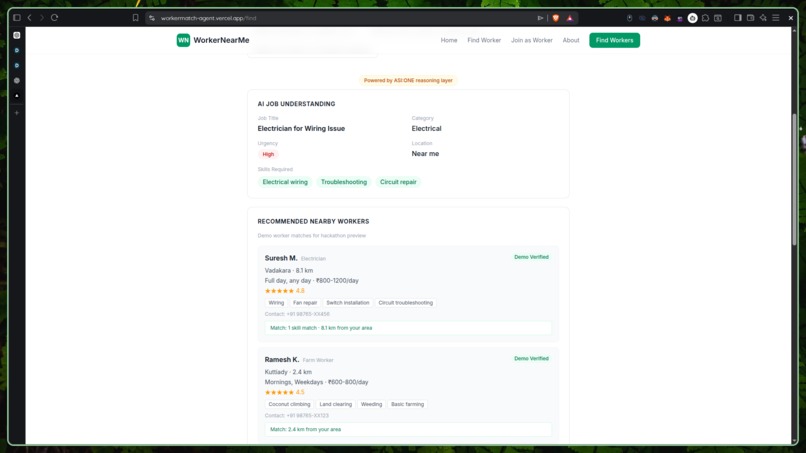The image size is (806, 453).
Task: Toggle the vertical tabs panel icon
Action: tap(17, 17)
